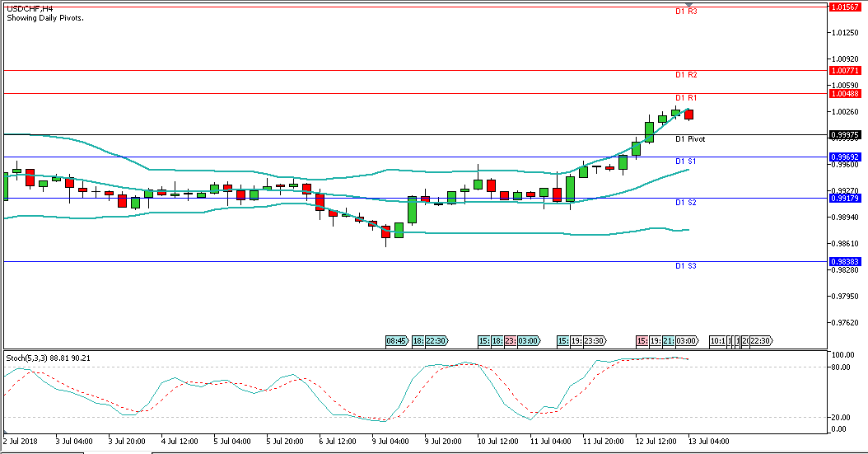The image size is (868, 454).
Task: Select the D1 R2 resistance line label
Action: click(686, 75)
